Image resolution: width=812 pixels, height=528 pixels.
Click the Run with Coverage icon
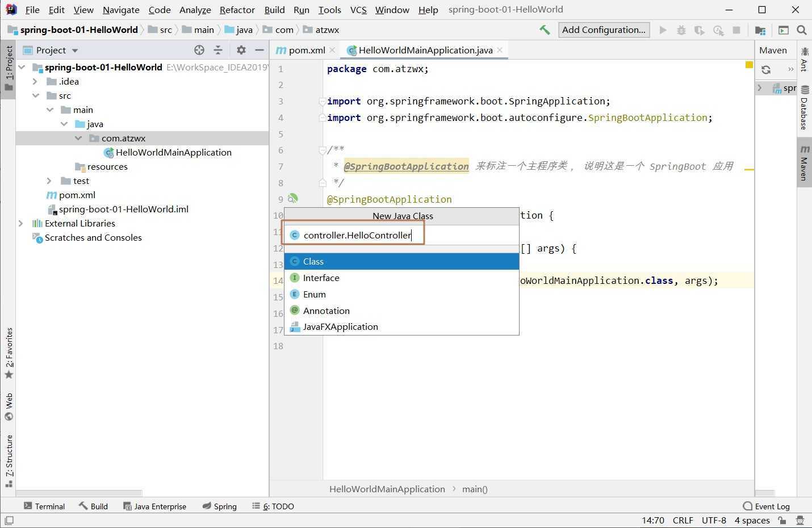click(x=700, y=30)
